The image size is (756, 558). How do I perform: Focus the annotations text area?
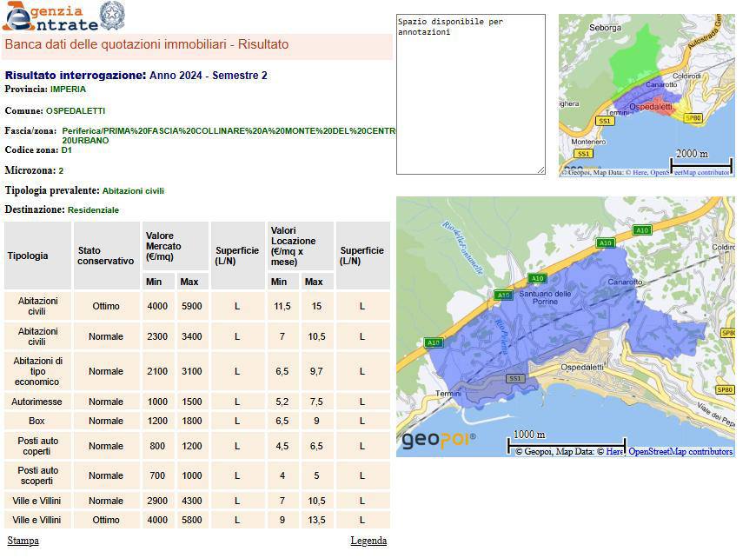click(x=470, y=93)
